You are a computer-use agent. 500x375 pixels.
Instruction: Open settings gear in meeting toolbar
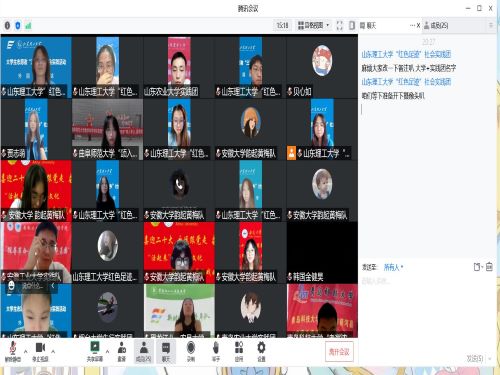click(261, 351)
